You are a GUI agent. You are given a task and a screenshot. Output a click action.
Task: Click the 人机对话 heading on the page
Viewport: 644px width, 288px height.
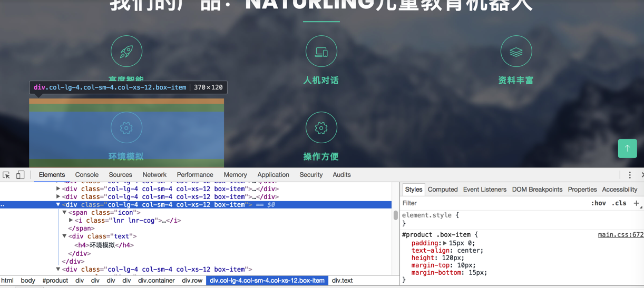pyautogui.click(x=321, y=81)
